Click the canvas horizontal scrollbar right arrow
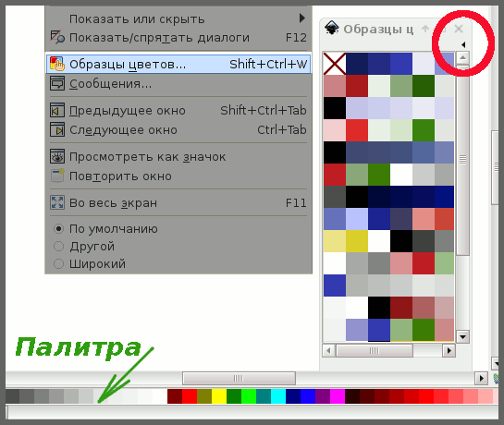This screenshot has height=425, width=504. 481,379
